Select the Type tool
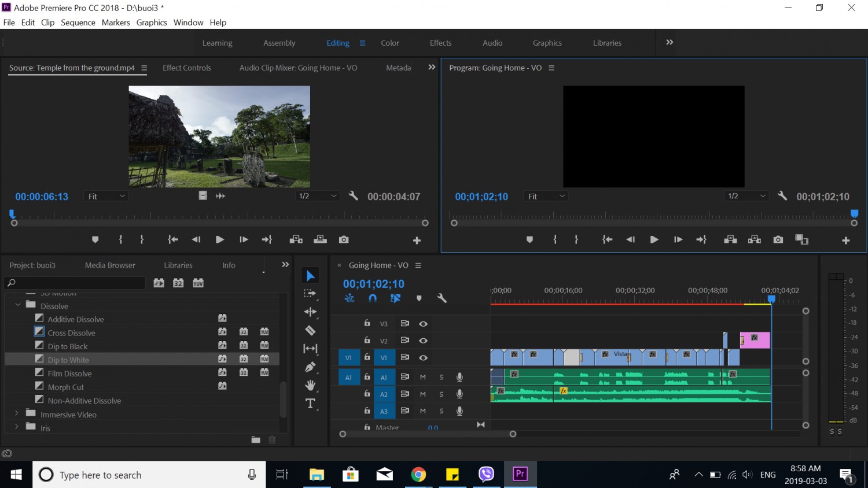 click(x=311, y=404)
